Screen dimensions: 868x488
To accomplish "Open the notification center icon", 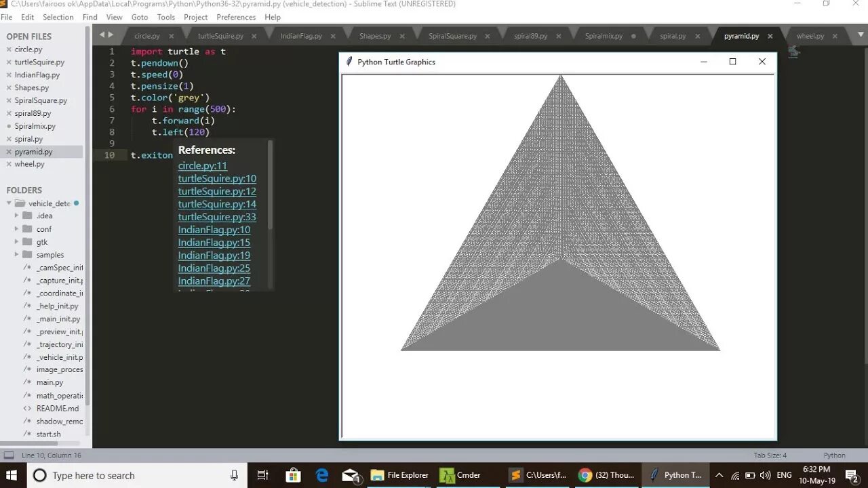I will tap(852, 475).
